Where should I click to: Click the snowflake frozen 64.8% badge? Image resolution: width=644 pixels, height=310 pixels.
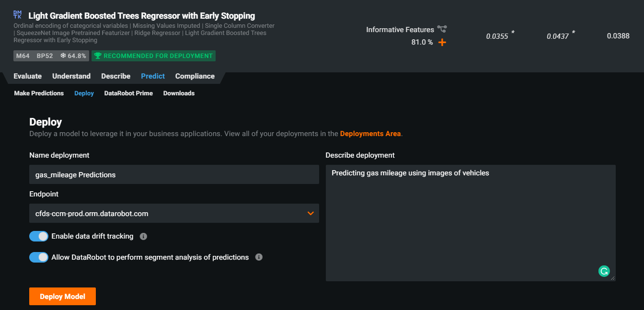73,56
